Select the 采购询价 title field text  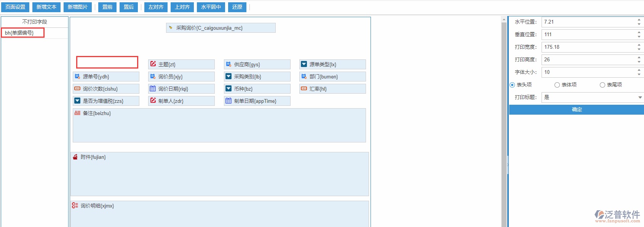click(x=209, y=28)
